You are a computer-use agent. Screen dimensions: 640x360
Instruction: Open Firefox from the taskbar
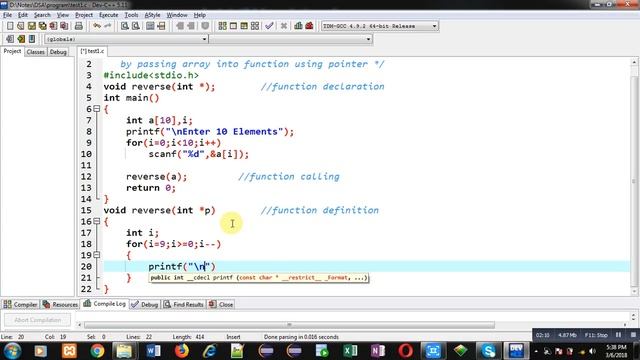click(x=182, y=351)
